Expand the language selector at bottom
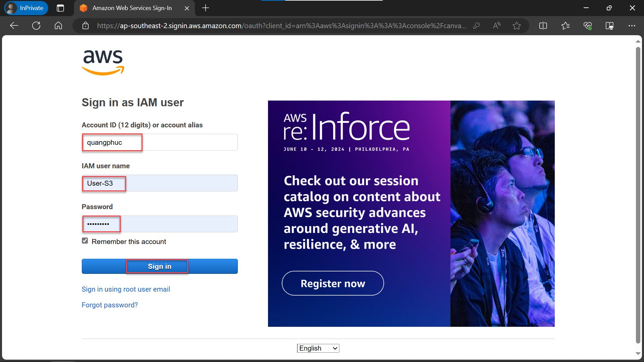This screenshot has height=362, width=644. click(x=318, y=348)
